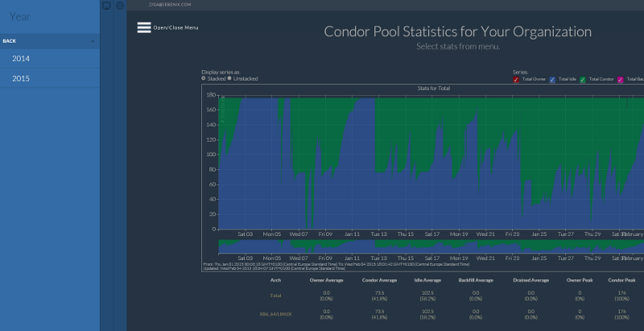The image size is (644, 331).
Task: Click the Condor Average column header
Action: pos(379,280)
